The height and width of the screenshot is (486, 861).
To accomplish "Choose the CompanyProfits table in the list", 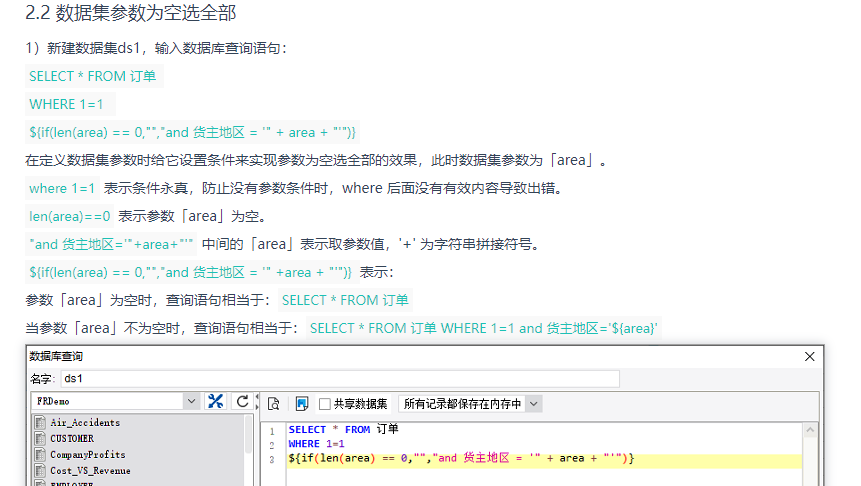I will click(88, 454).
